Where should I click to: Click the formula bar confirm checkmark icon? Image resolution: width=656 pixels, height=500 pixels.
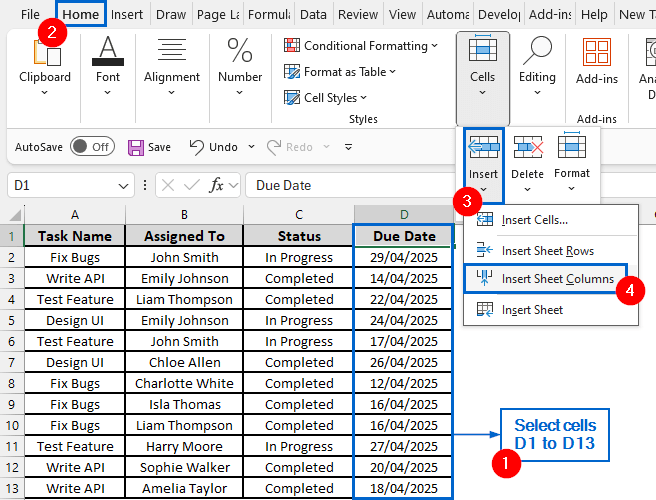[192, 185]
